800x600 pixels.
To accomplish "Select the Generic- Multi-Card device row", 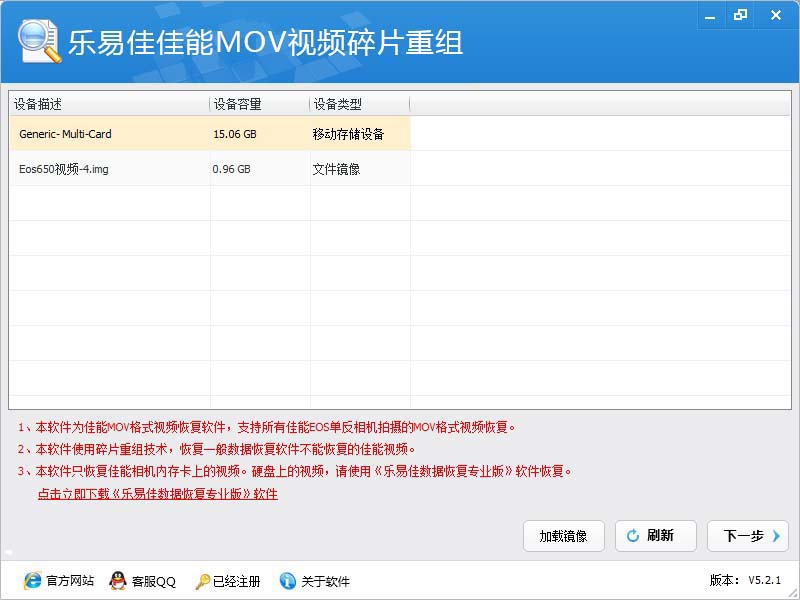I will click(x=210, y=134).
